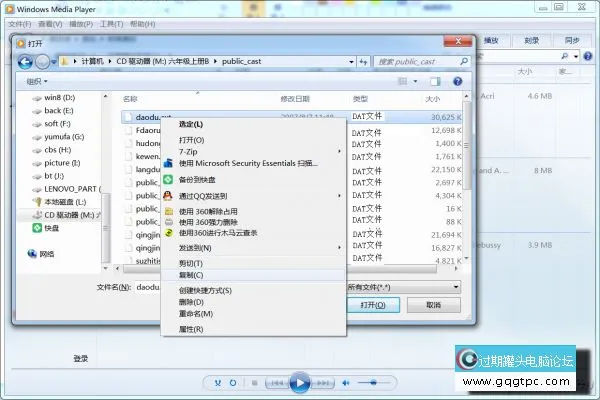Click the Cancel button in dialog

pyautogui.click(x=434, y=305)
